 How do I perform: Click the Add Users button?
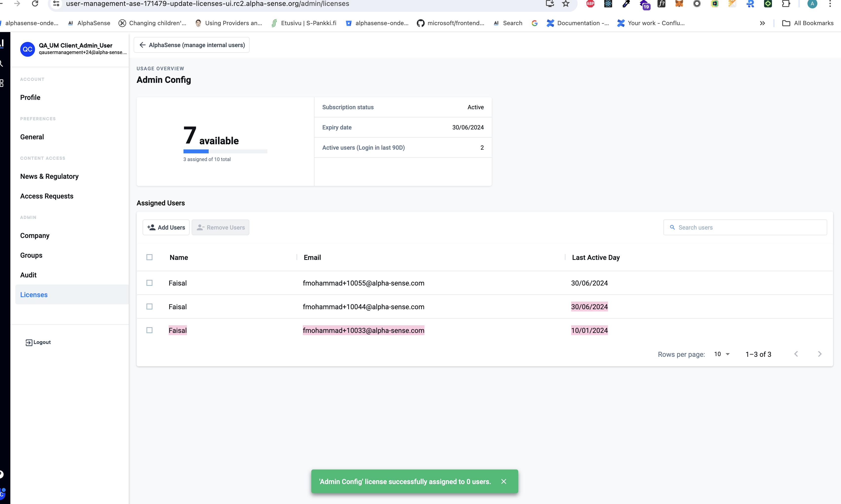pyautogui.click(x=166, y=227)
